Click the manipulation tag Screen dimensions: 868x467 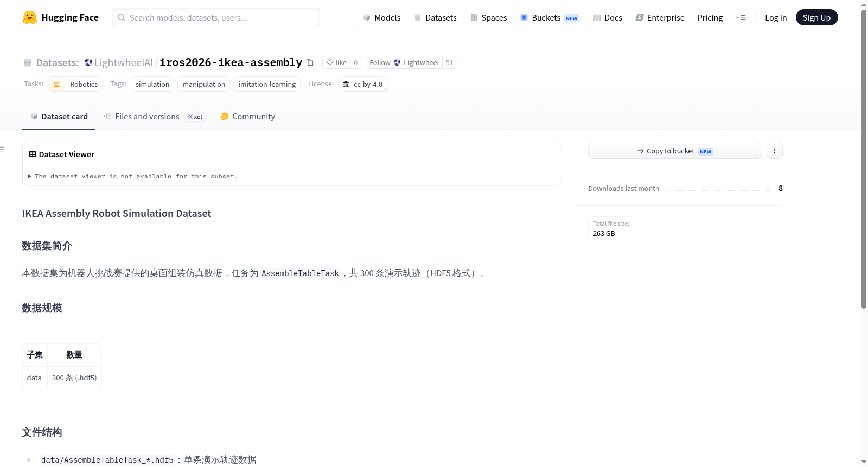(x=204, y=84)
